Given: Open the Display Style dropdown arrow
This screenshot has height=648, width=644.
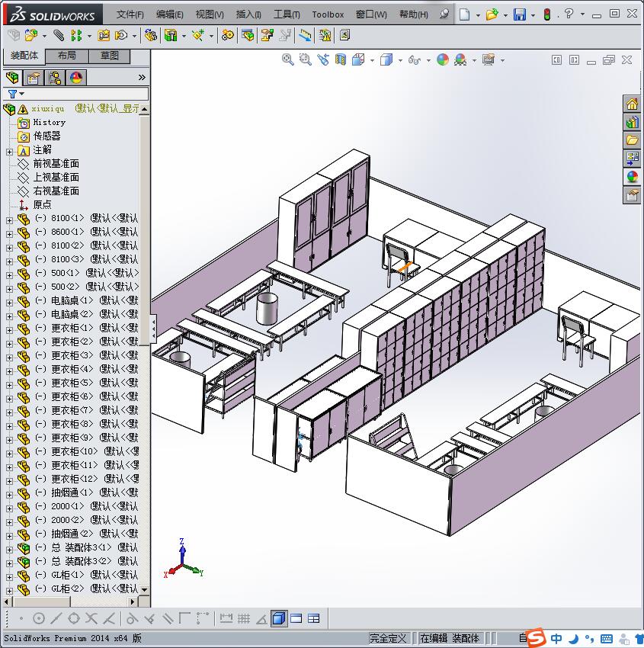Looking at the screenshot, I should tap(400, 60).
